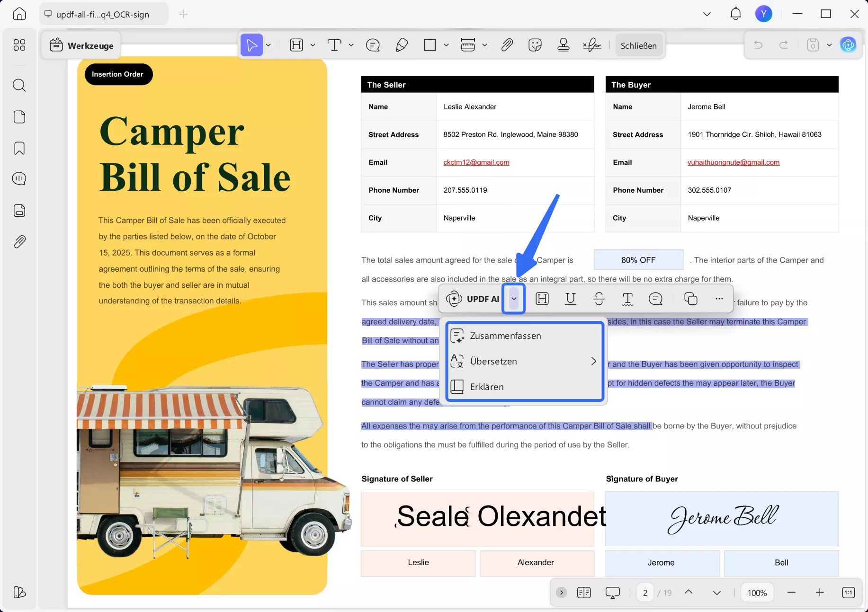The height and width of the screenshot is (612, 868).
Task: Expand the UPDF AI dropdown arrow
Action: [x=514, y=299]
